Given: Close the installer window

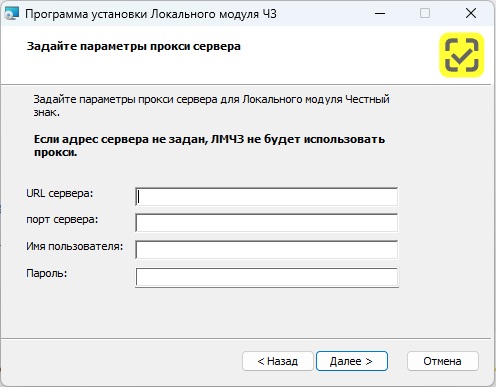Looking at the screenshot, I should 471,14.
